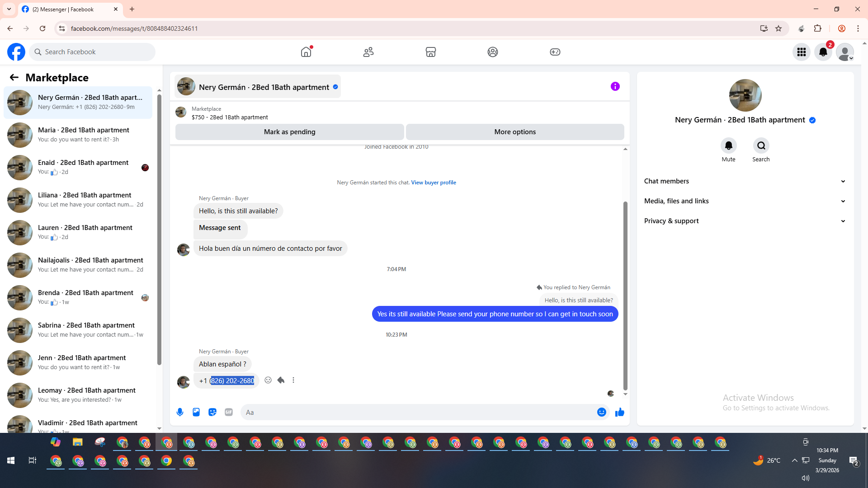Open the taskbar clock and date
The height and width of the screenshot is (488, 868).
click(827, 460)
